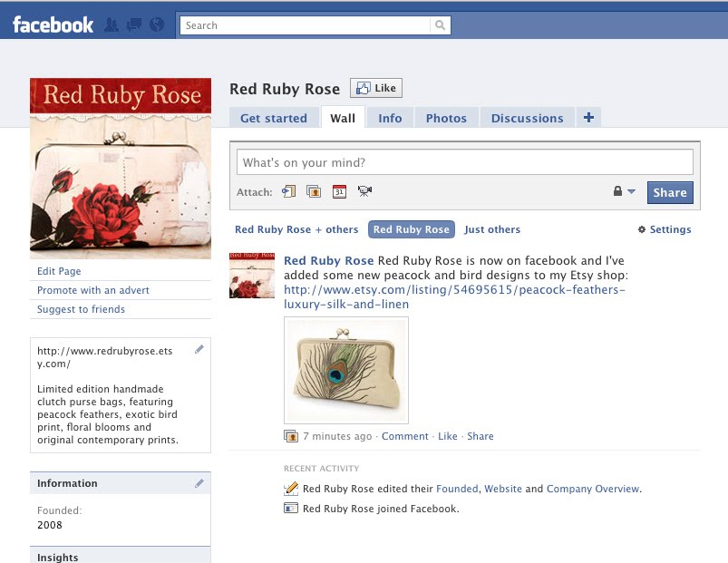Filter wall to show Just others posts
Viewport: 728px width, 563px height.
tap(490, 229)
